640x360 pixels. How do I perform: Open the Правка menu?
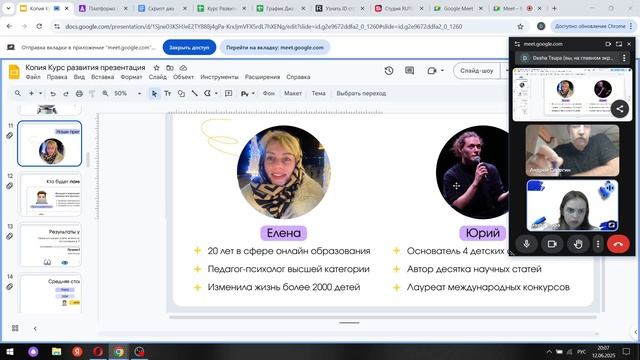click(57, 77)
